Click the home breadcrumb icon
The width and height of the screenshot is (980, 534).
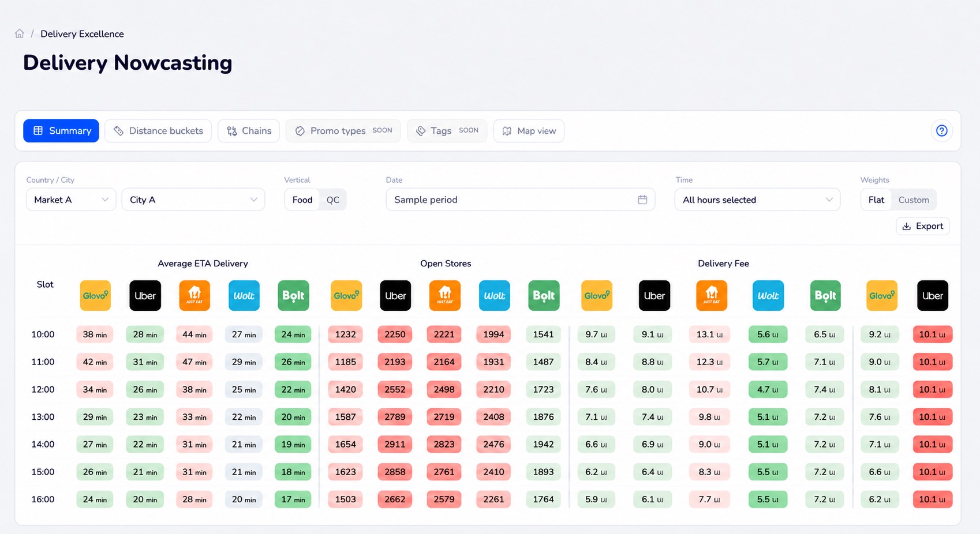[x=20, y=33]
